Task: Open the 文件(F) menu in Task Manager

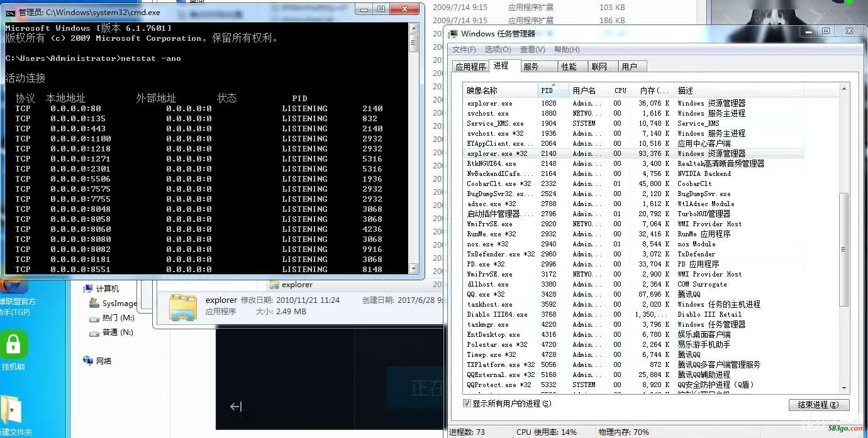Action: point(464,50)
